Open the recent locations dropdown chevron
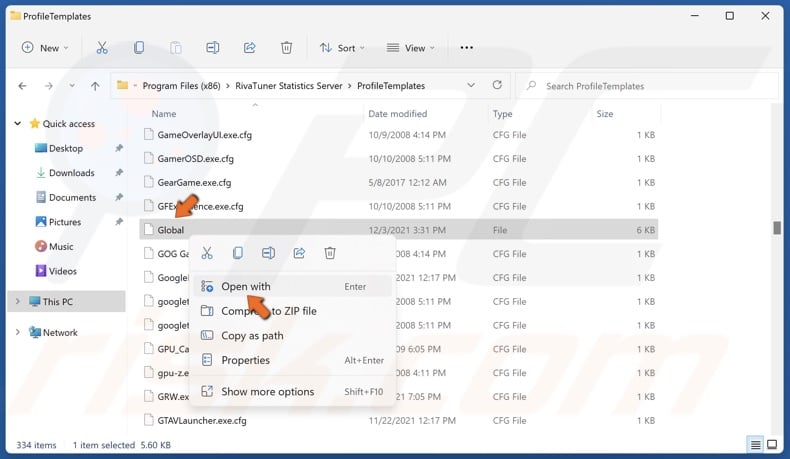790x459 pixels. pyautogui.click(x=72, y=86)
